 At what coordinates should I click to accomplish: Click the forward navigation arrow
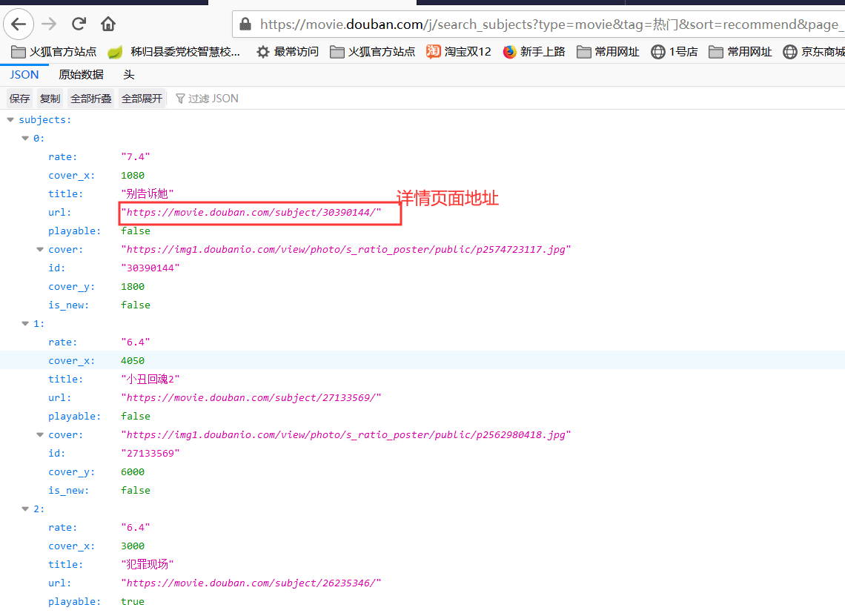(49, 23)
